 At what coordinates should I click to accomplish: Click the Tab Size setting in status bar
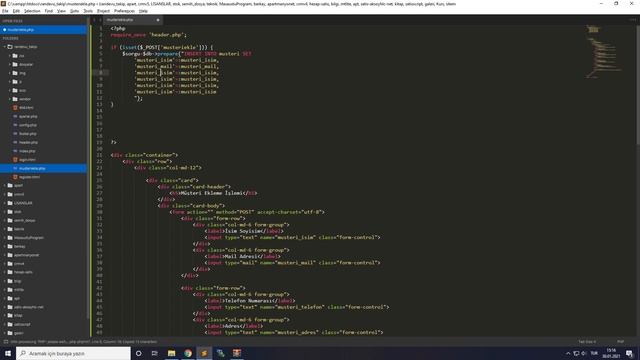(587, 342)
